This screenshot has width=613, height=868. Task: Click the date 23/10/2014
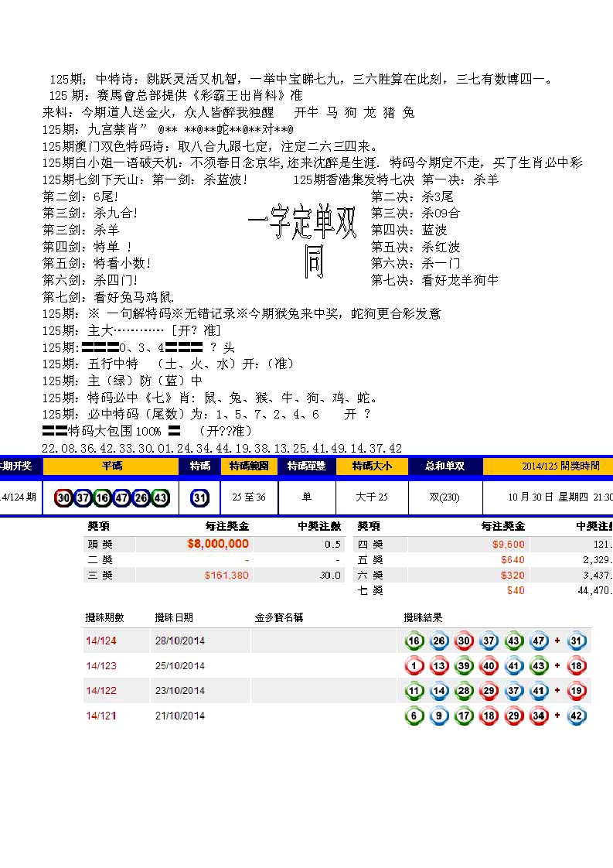[180, 690]
